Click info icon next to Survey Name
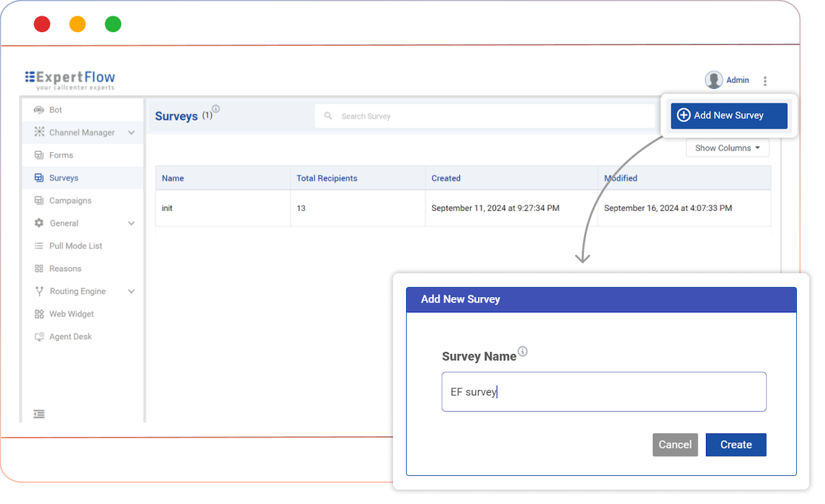Screen dimensions: 825x504 pyautogui.click(x=522, y=351)
